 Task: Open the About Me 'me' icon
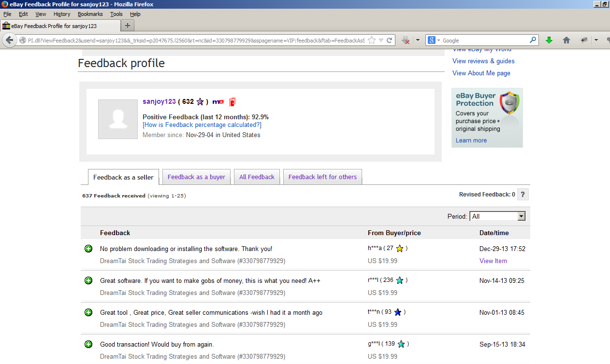pyautogui.click(x=218, y=102)
